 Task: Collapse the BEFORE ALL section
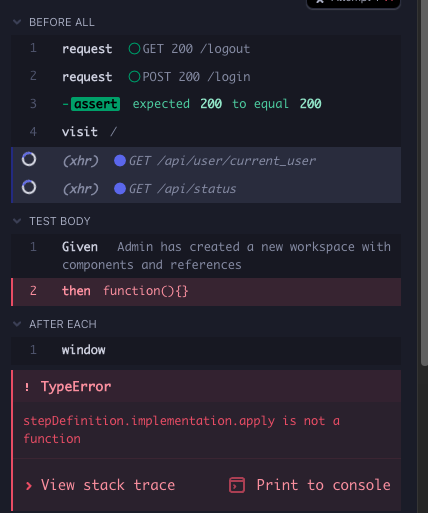point(17,22)
